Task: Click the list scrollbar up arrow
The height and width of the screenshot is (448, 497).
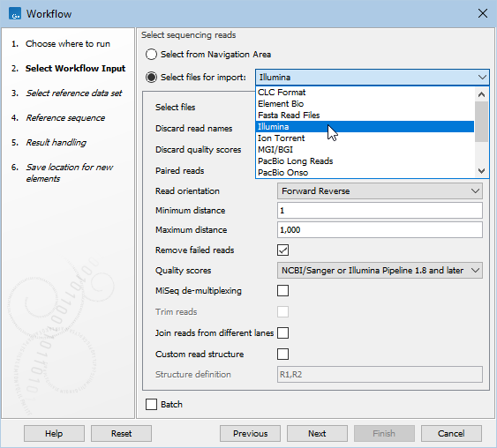Action: [481, 94]
